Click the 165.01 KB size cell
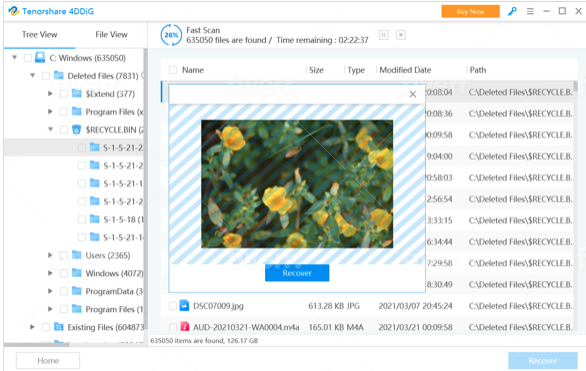586x371 pixels. 326,327
